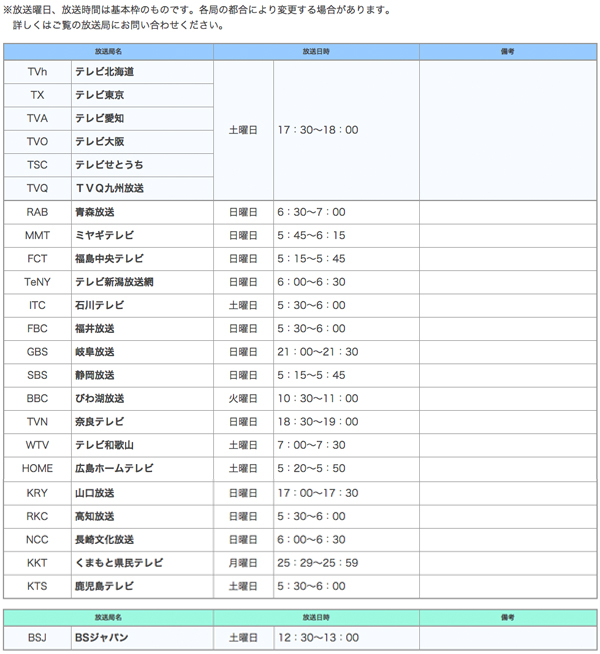Image resolution: width=600 pixels, height=654 pixels.
Task: Select the FBC code cell
Action: [38, 329]
